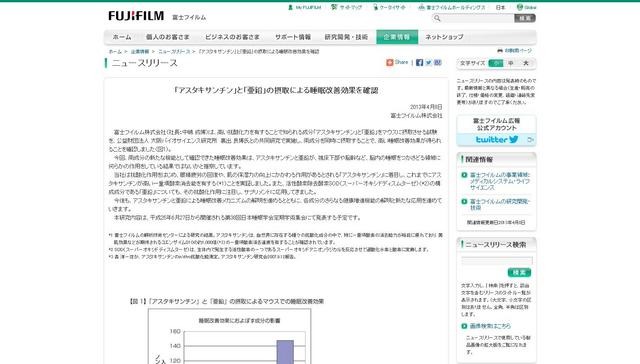Open the 富士フイルムの研究開発・技術 related link
The image size is (640, 364).
coord(500,204)
